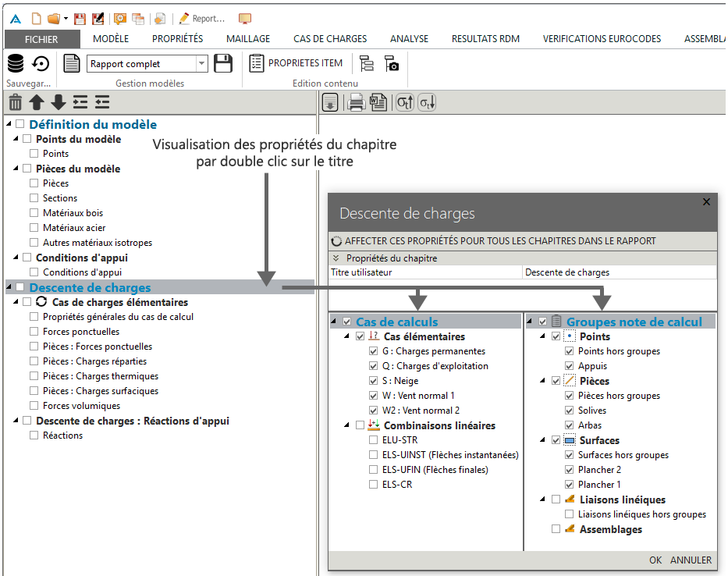Image resolution: width=728 pixels, height=576 pixels.
Task: Open VERIFICATIONS EUROCODES tab
Action: coord(602,39)
